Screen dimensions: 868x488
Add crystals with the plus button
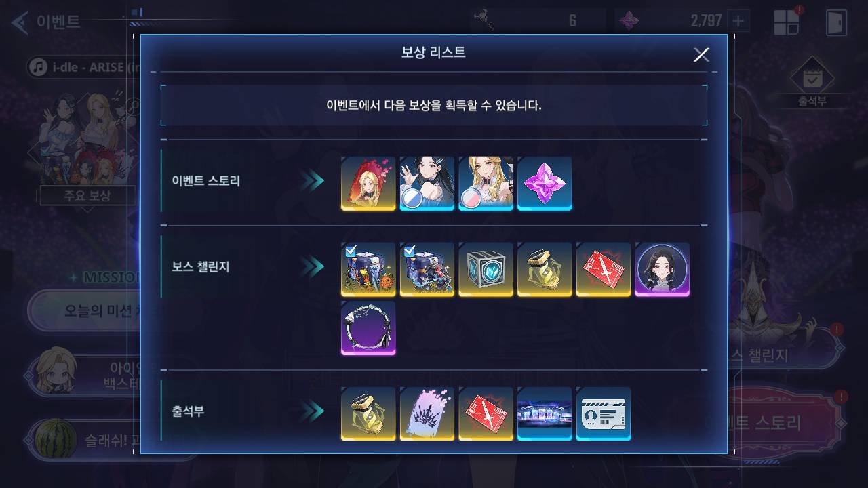(738, 21)
